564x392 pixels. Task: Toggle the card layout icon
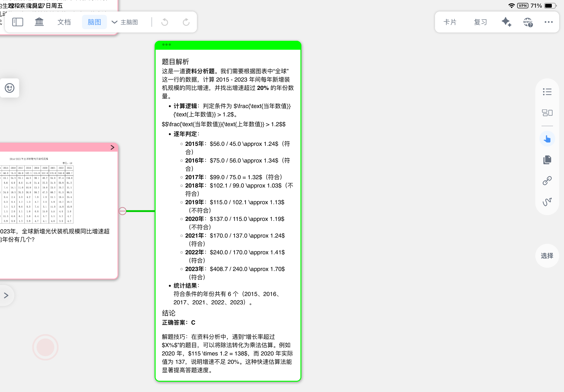[547, 113]
